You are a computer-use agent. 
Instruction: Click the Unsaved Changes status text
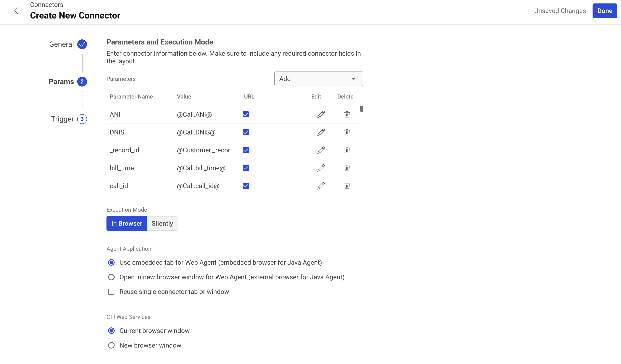560,11
